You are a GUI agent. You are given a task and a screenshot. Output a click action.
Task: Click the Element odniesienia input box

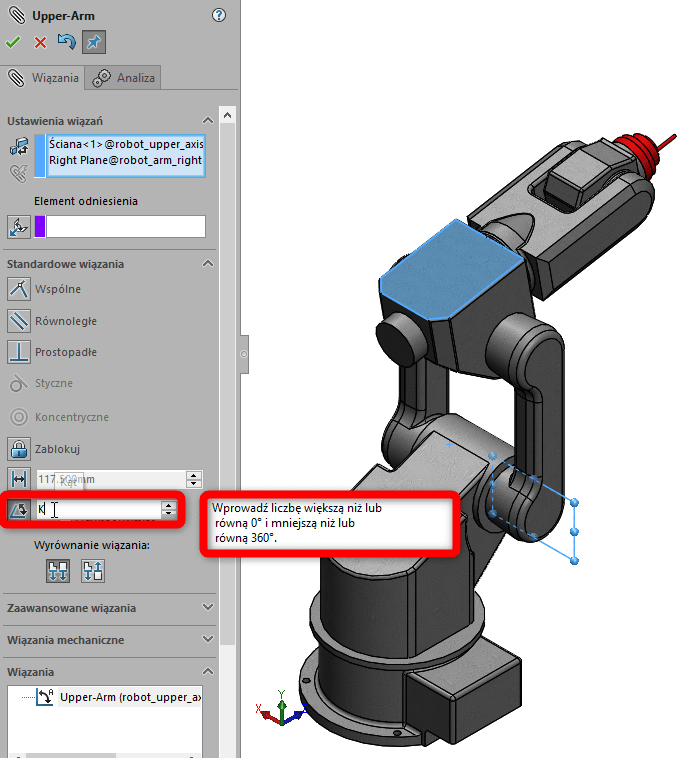126,227
